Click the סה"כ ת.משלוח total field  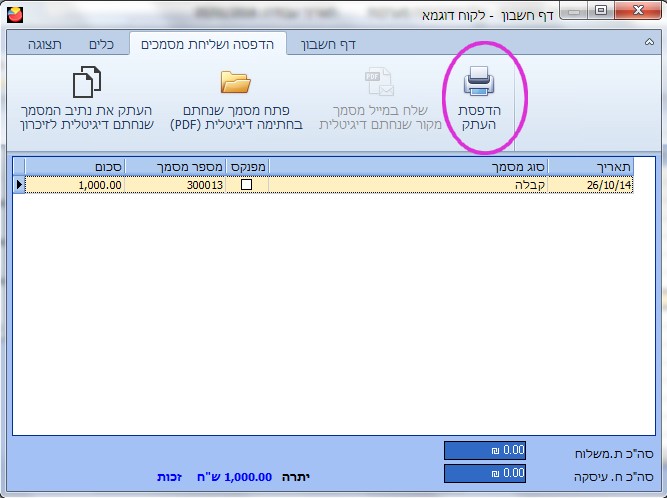click(x=484, y=451)
